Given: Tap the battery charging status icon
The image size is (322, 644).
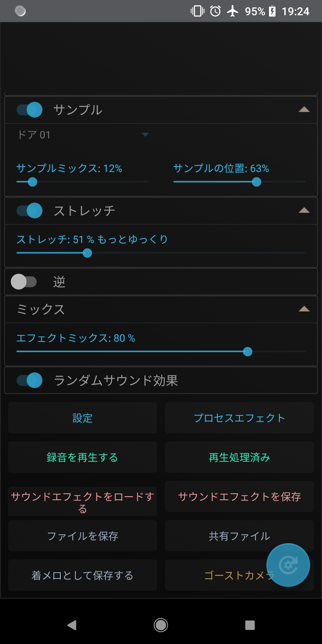Looking at the screenshot, I should [x=272, y=11].
